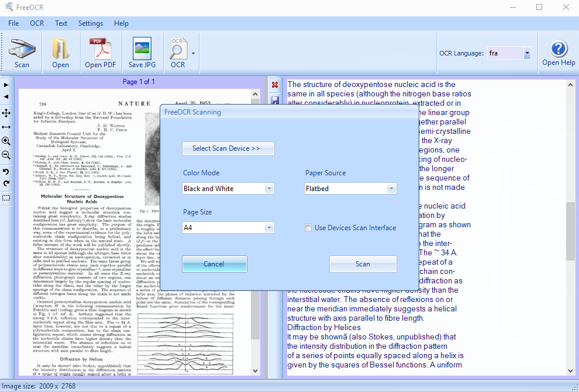Viewport: 579px width, 392px height.
Task: Open an image with the Open folder icon
Action: point(61,54)
